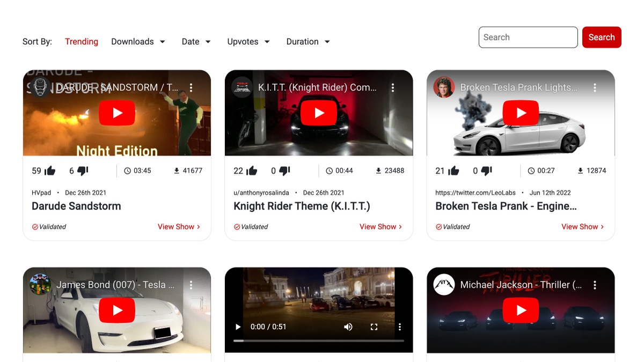Click the Sort By label
The height and width of the screenshot is (362, 644).
pos(37,41)
